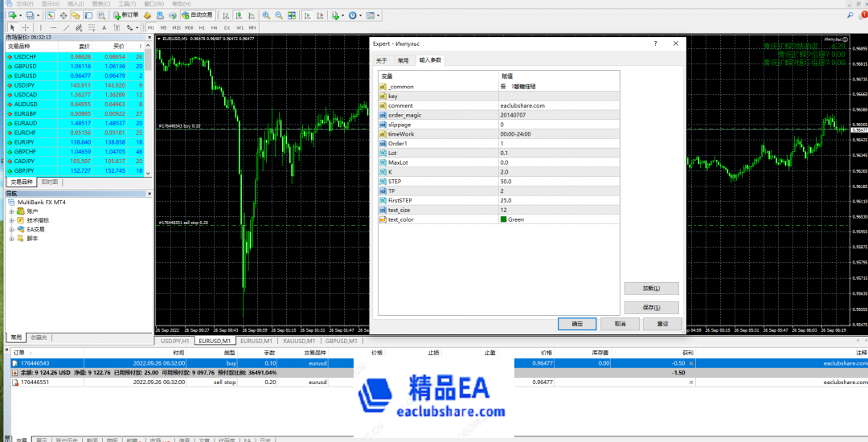Click the profiles toolbar icon
This screenshot has height=442, width=868.
(x=30, y=15)
